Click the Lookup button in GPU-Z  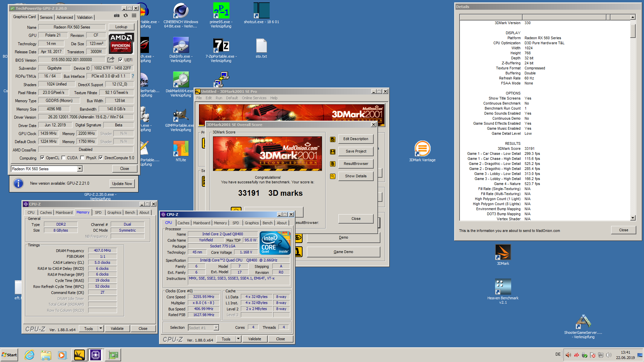pos(121,27)
